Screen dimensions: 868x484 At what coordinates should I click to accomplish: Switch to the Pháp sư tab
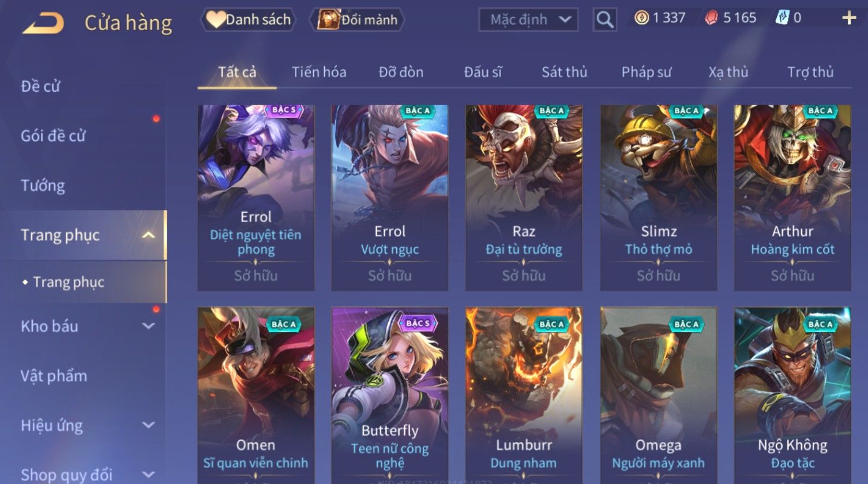646,72
